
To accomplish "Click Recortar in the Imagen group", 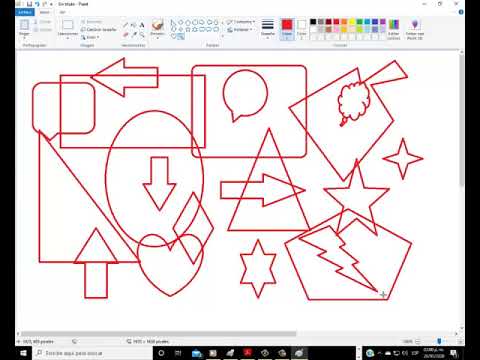I will pyautogui.click(x=92, y=22).
